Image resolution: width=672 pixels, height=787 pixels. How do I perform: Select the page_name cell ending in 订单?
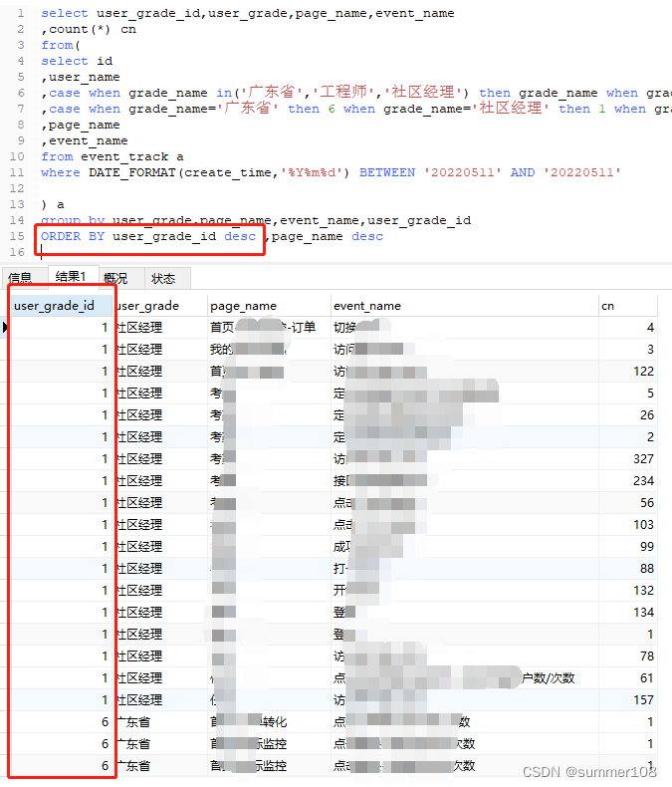coord(269,328)
